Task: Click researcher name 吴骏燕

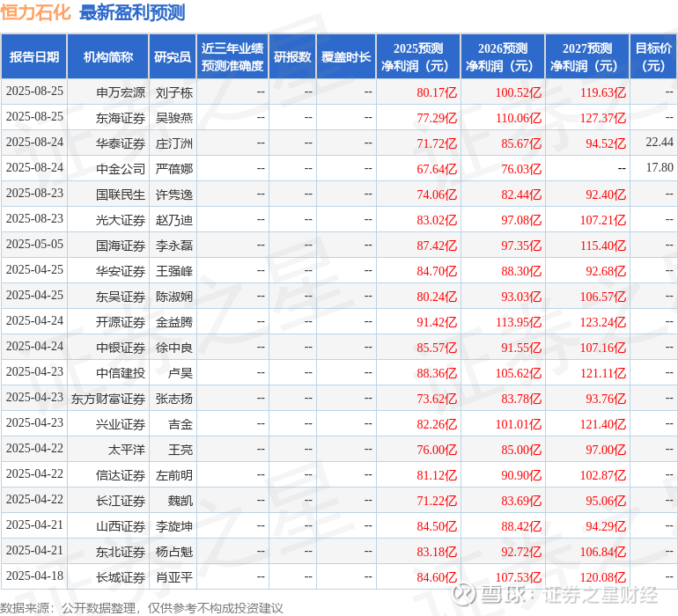Action: (174, 118)
